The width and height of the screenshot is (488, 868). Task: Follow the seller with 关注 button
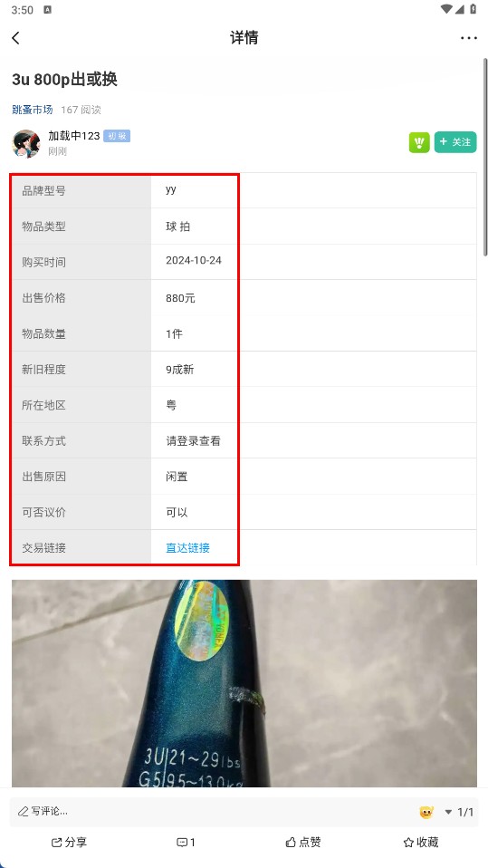[455, 142]
